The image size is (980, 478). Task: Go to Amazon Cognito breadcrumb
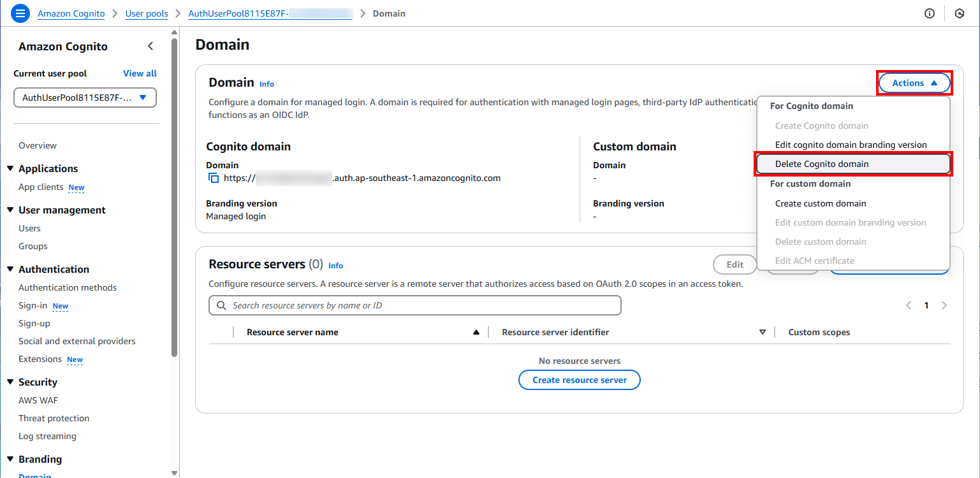pos(71,13)
